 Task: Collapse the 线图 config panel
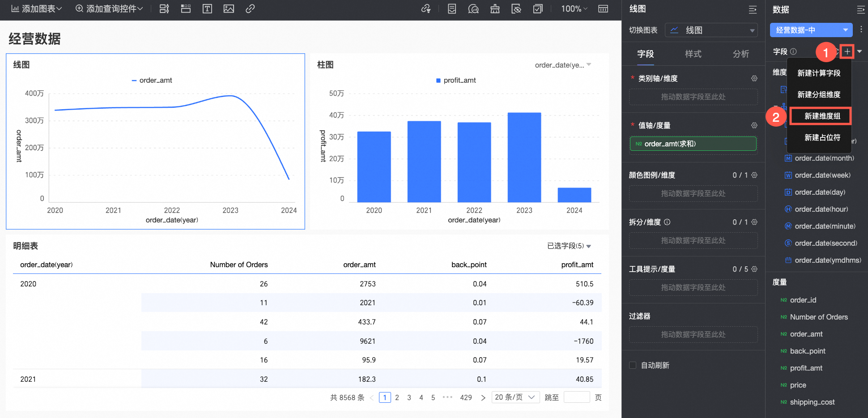pos(753,9)
